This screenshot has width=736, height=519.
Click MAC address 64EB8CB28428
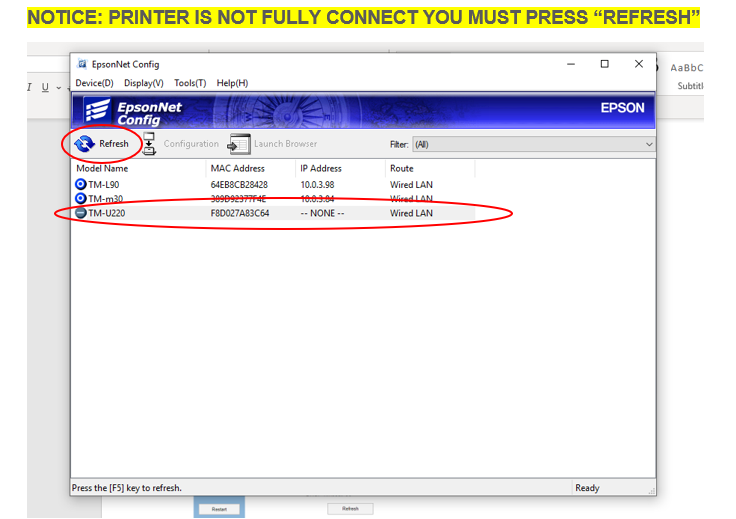click(239, 185)
